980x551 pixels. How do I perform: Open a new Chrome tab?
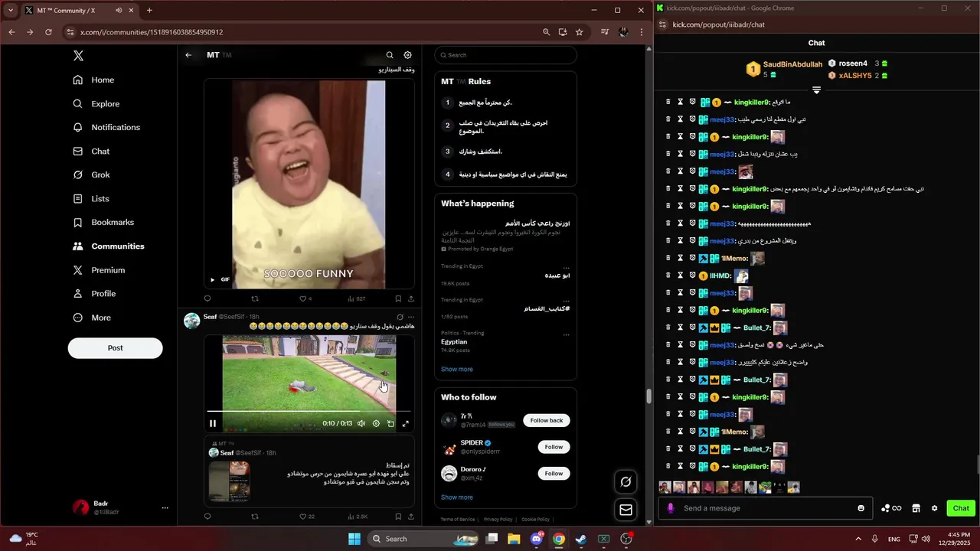[x=149, y=11]
